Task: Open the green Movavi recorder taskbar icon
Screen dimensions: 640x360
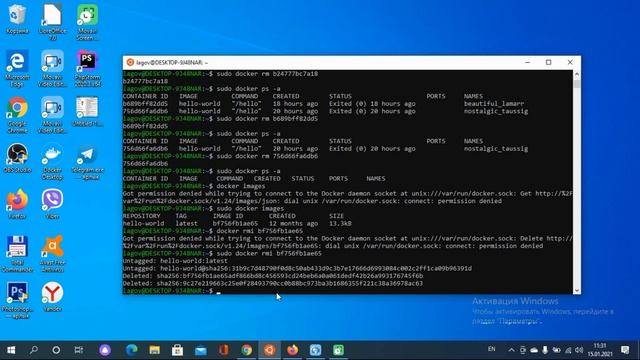Action: click(338, 350)
